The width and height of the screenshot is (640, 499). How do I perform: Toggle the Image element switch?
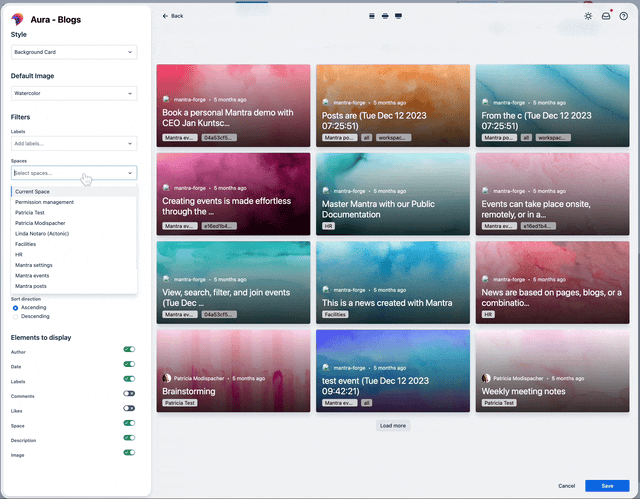(129, 452)
